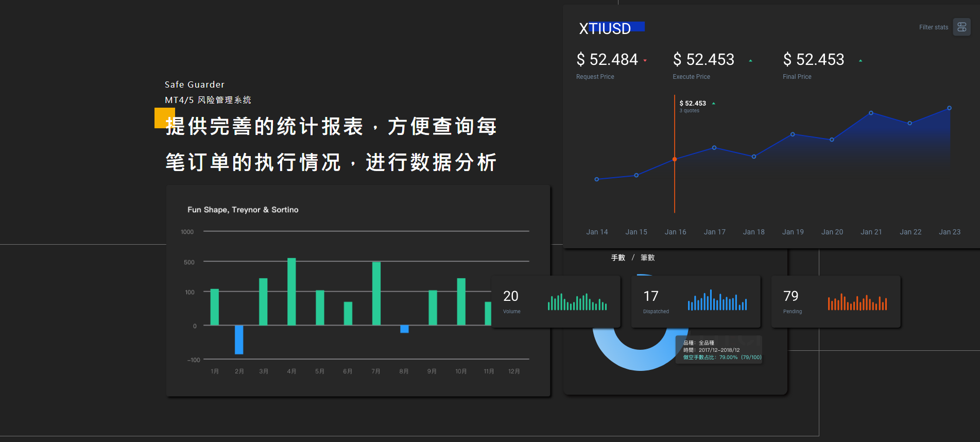Click the MT4/5 风险管理系统 subtitle

coord(208,100)
